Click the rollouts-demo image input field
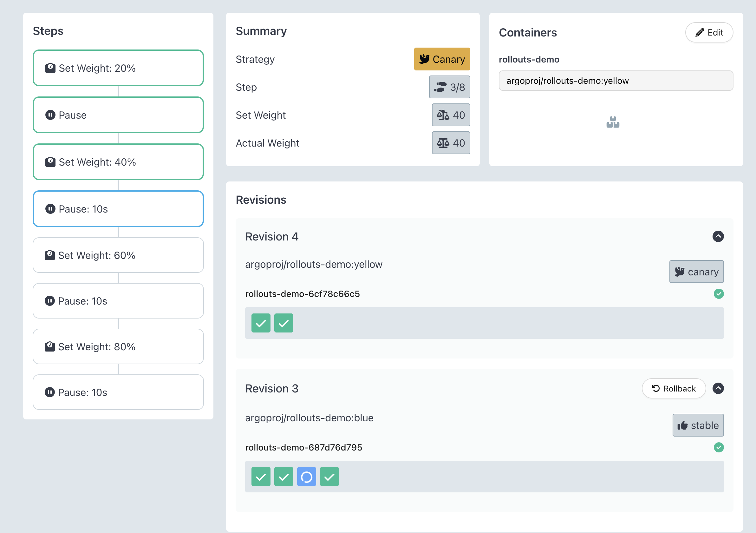756x533 pixels. [x=616, y=81]
